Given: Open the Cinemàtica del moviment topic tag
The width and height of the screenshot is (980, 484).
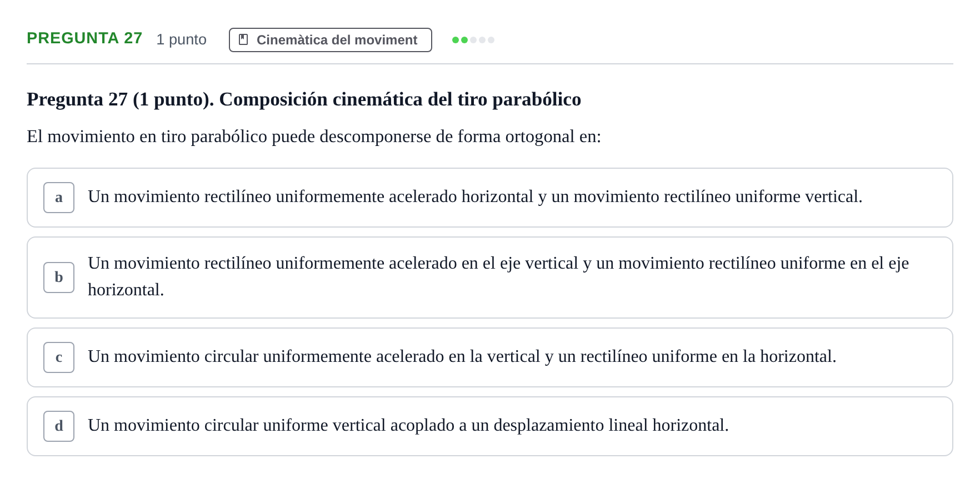Looking at the screenshot, I should coord(331,40).
